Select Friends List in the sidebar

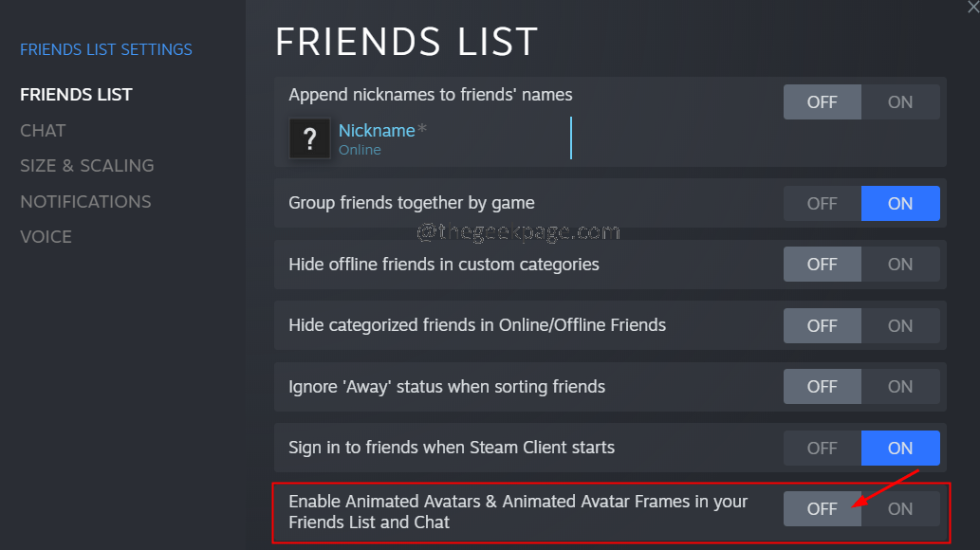click(76, 94)
